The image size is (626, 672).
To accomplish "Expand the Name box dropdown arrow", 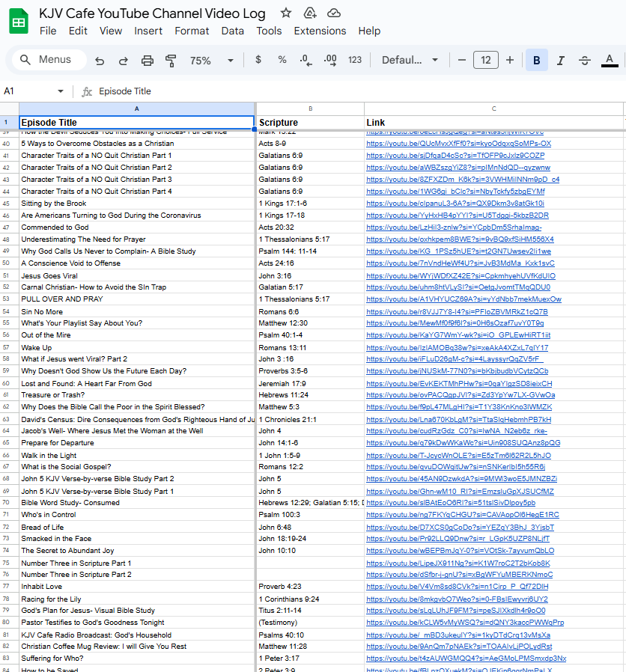I will coord(61,91).
